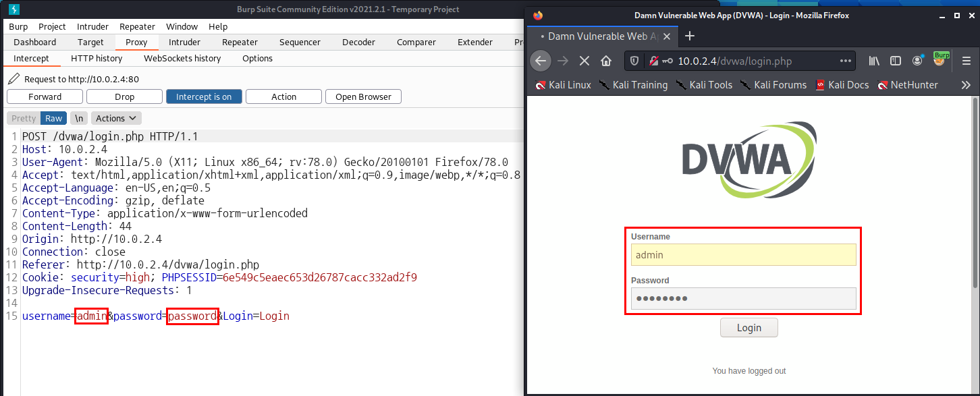Open Firefox hamburger menu
Screen dimensions: 980x396
tap(966, 61)
